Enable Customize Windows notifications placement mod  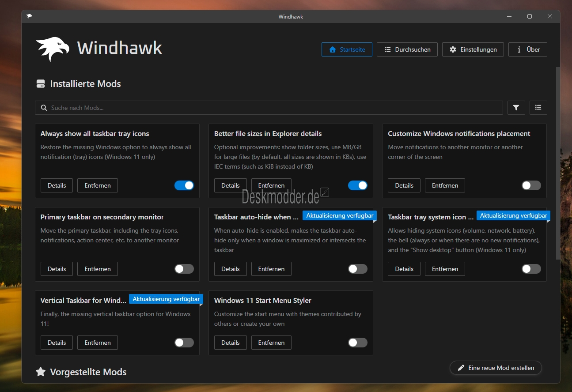[531, 185]
